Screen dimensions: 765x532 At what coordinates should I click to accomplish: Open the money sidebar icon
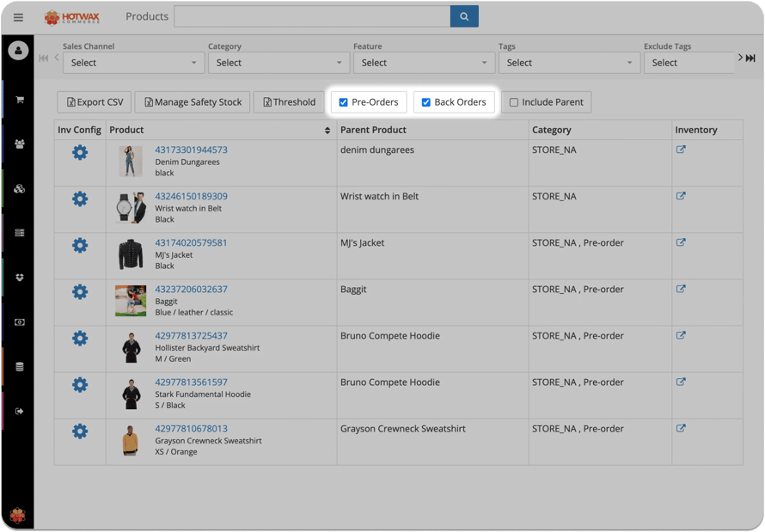pyautogui.click(x=20, y=322)
